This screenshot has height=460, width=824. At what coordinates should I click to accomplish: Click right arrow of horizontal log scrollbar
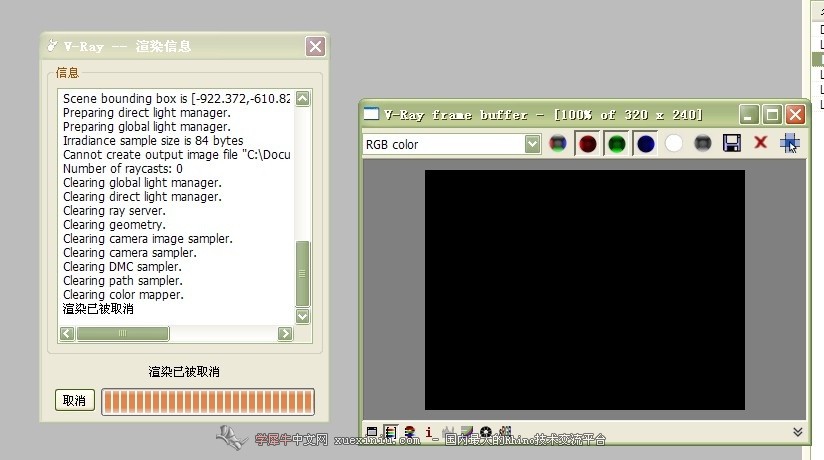(285, 333)
